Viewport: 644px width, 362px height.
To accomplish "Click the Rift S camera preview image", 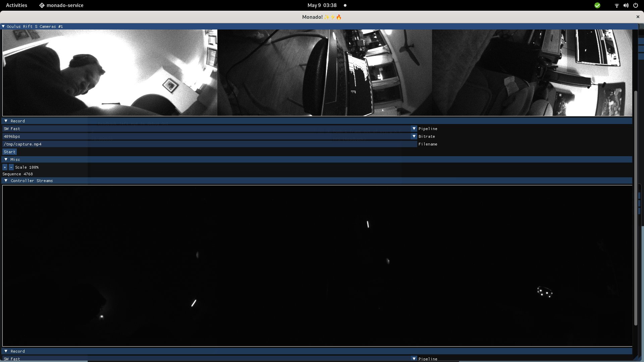I will click(x=317, y=73).
